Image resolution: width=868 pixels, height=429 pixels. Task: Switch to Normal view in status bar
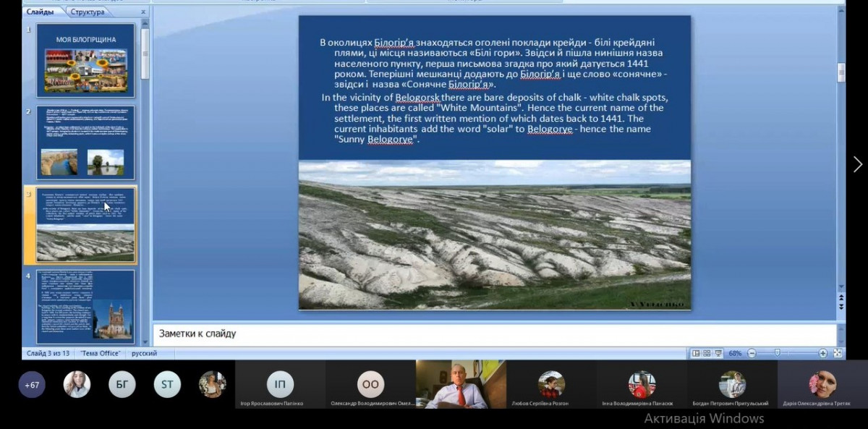[x=696, y=353]
